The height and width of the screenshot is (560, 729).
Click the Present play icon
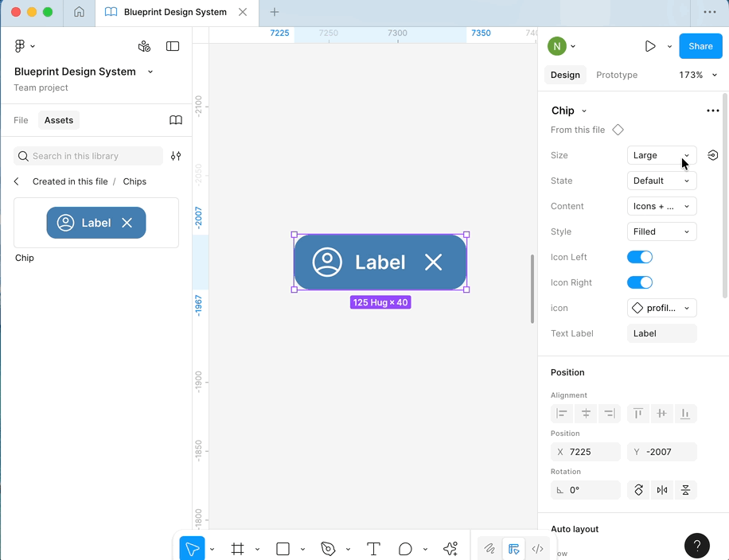[650, 46]
